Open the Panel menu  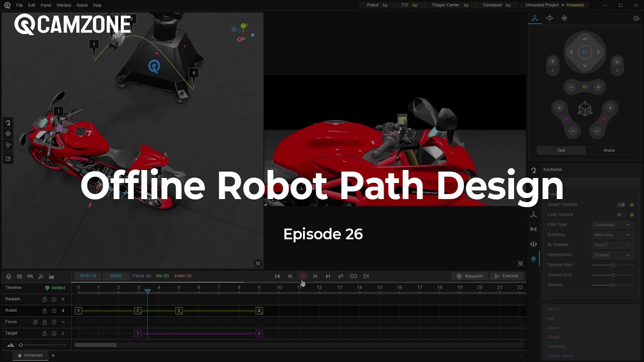(x=46, y=5)
